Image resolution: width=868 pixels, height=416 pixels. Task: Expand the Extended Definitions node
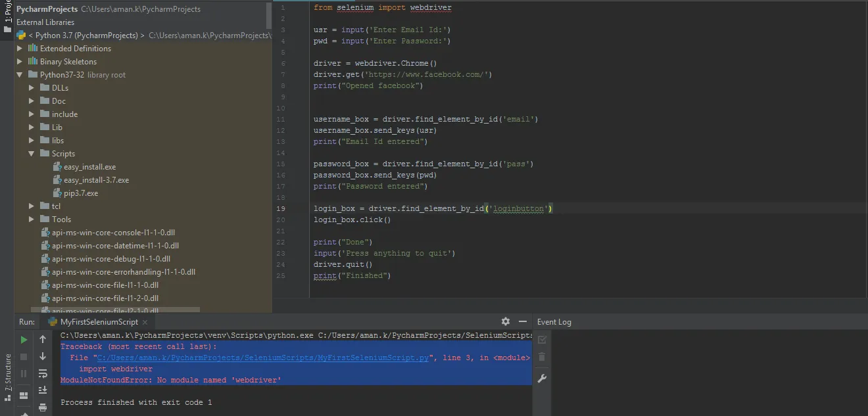[x=20, y=49]
